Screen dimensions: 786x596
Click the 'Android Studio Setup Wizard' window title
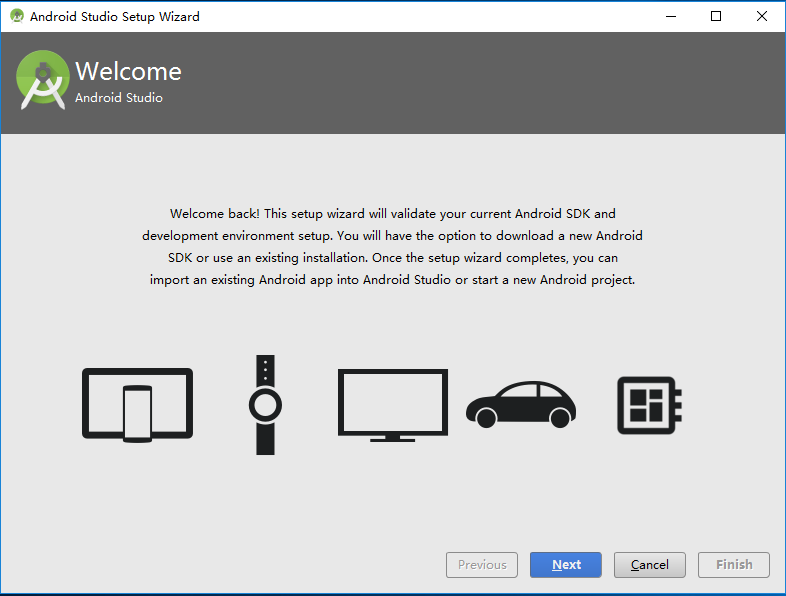click(x=115, y=17)
